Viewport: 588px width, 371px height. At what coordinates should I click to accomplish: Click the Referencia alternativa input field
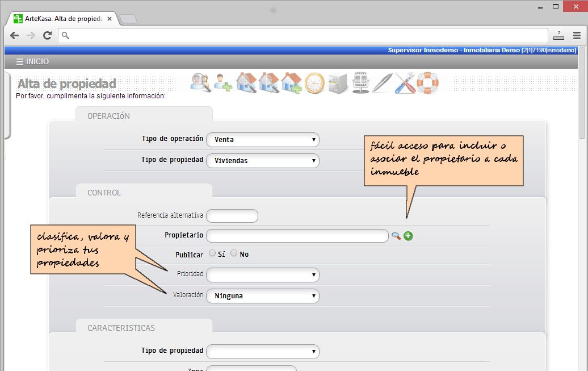coord(232,216)
